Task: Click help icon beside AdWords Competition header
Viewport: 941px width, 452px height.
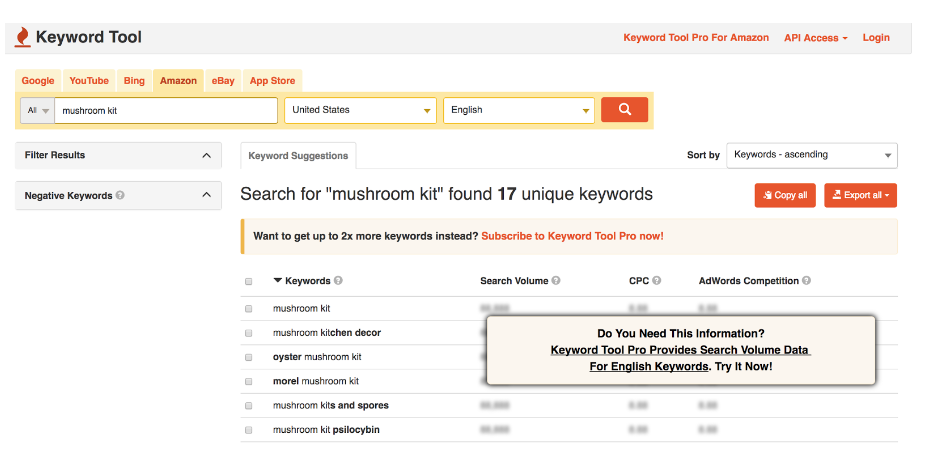Action: [807, 281]
